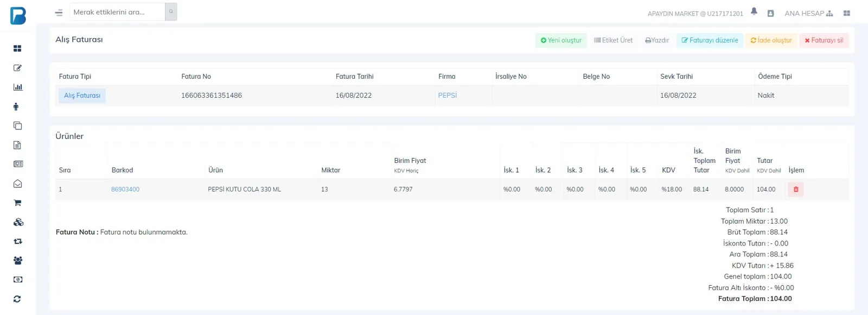Open the users group icon in sidebar

17,261
